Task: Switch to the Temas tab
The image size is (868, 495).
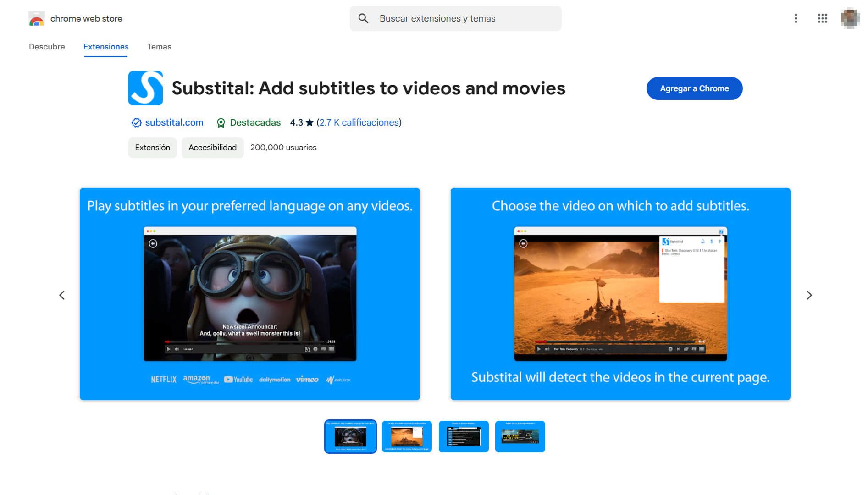Action: pyautogui.click(x=159, y=47)
